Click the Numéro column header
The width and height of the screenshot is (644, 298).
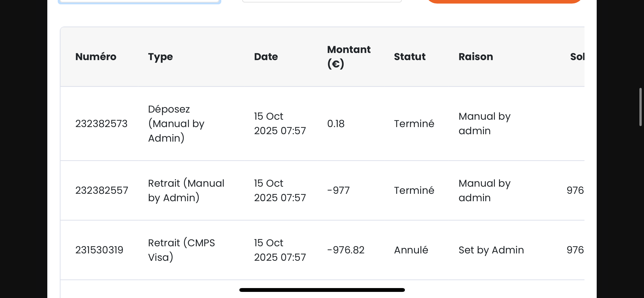[x=96, y=57]
